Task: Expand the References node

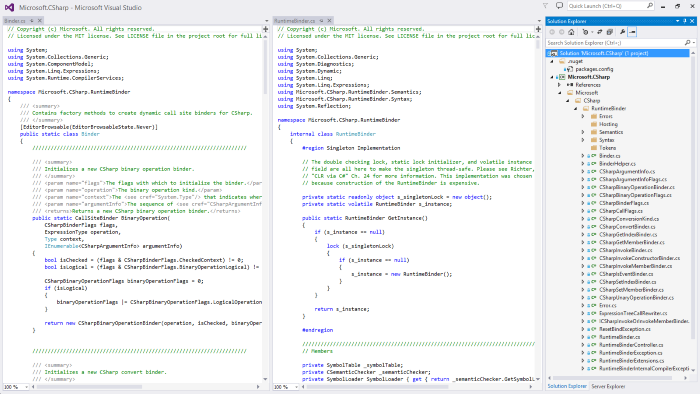Action: 559,85
